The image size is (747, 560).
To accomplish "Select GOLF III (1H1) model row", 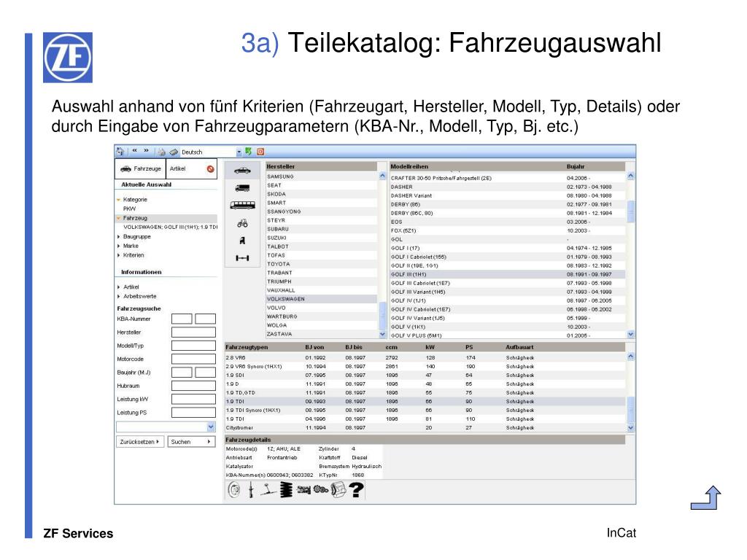I will pyautogui.click(x=508, y=274).
